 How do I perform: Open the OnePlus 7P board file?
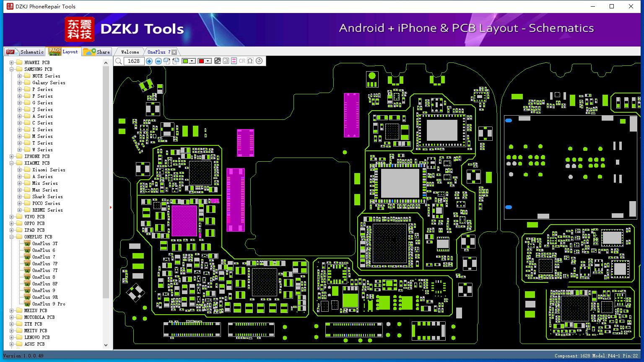tap(45, 264)
